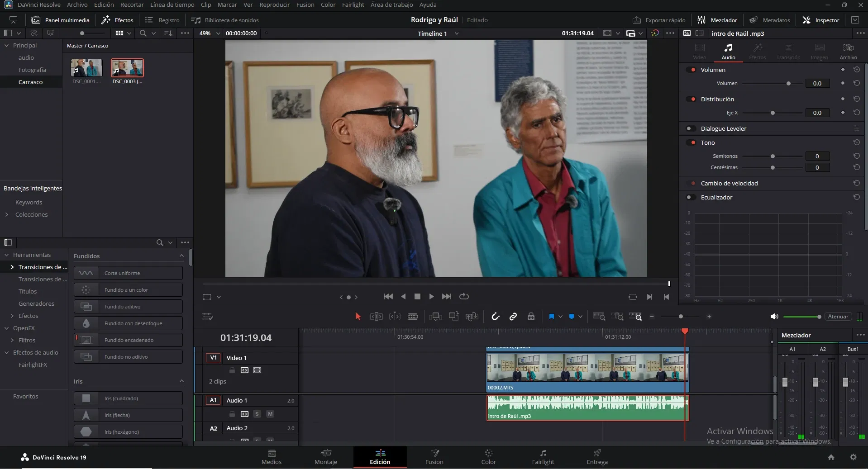Screen dimensions: 868x469
Task: Select the DSC_0003 clip thumbnail
Action: 127,68
